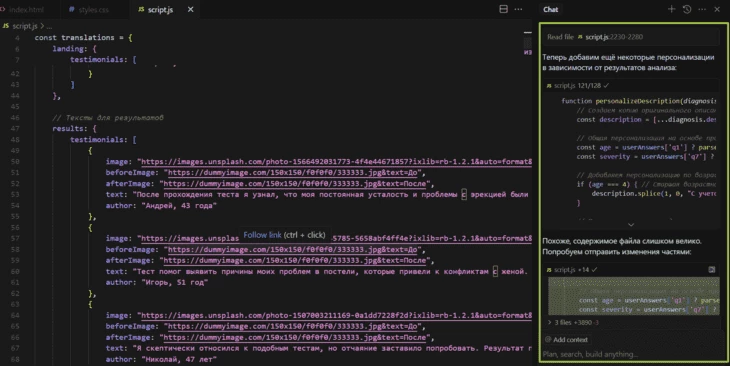Screen dimensions: 730x366
Task: Open Read file script.js:2230-2280 reference
Action: [x=595, y=37]
